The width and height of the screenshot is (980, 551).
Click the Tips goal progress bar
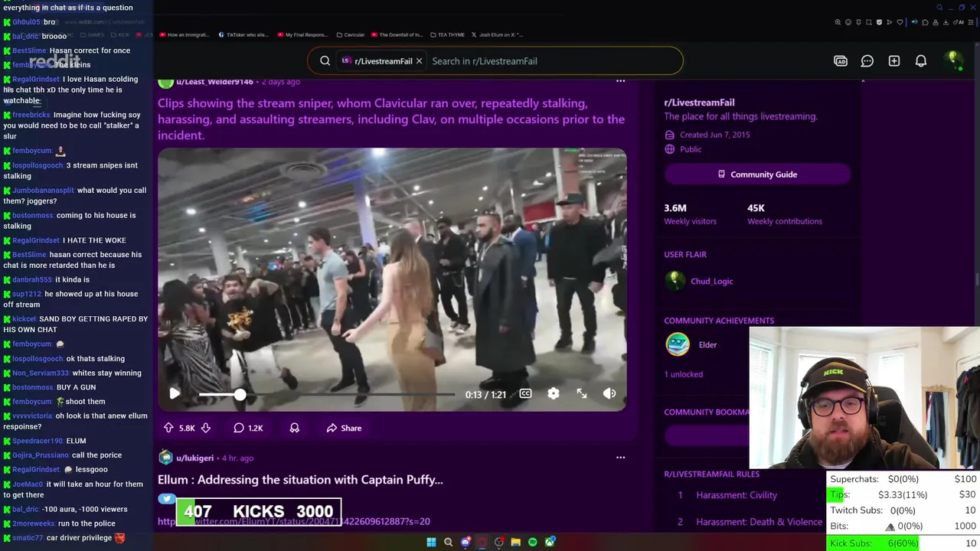903,495
